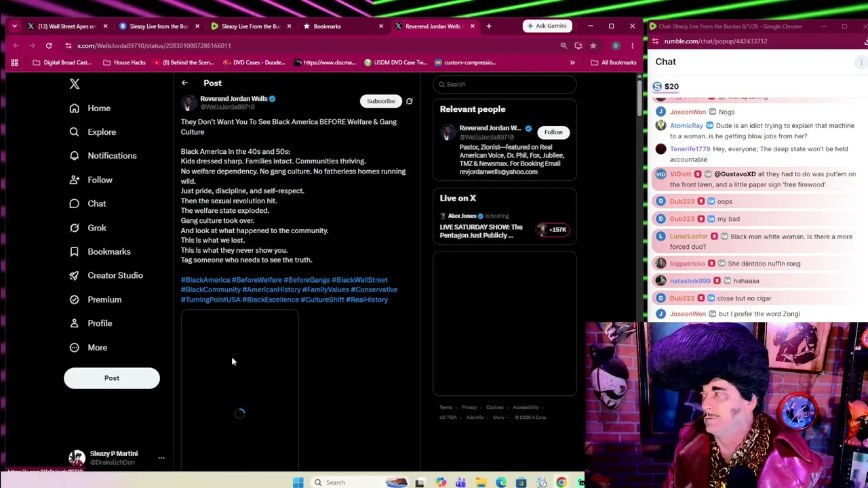Click the white Post button
This screenshot has width=868, height=488.
click(x=112, y=378)
